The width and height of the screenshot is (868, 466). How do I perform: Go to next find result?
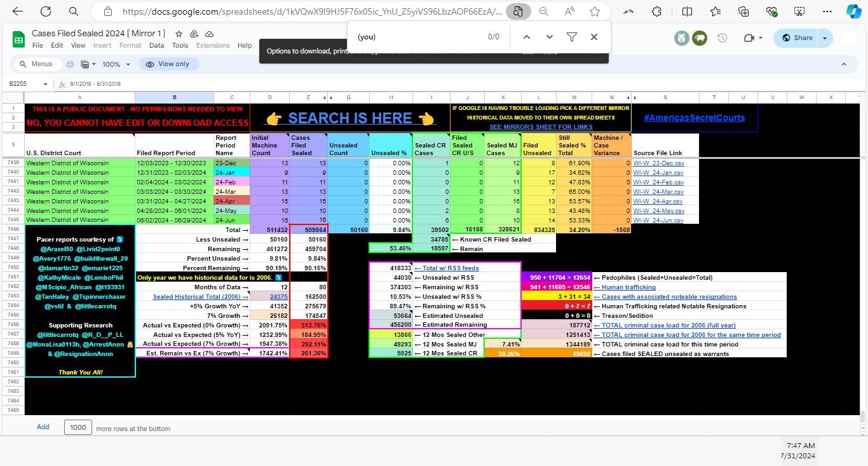pos(549,37)
